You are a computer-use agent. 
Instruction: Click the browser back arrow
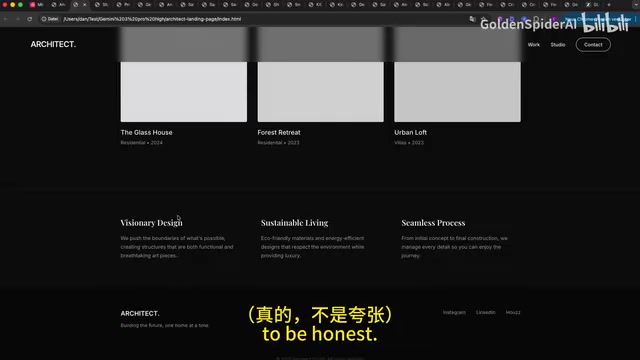click(6, 19)
